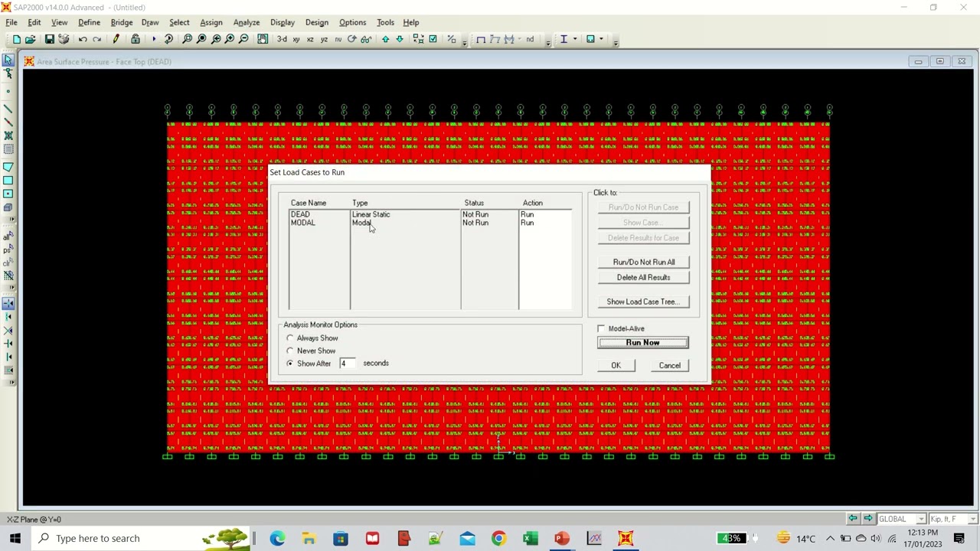Select the Show After radio button
The height and width of the screenshot is (551, 980).
290,364
